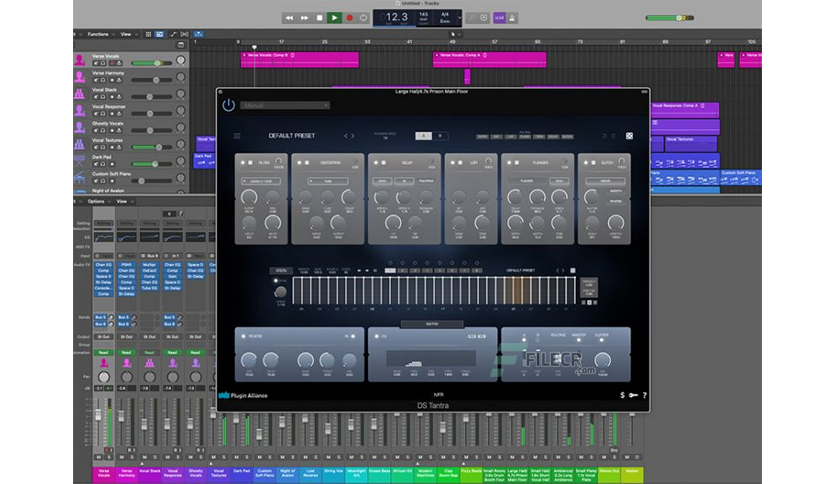Toggle the EQ module power dot

click(x=376, y=336)
